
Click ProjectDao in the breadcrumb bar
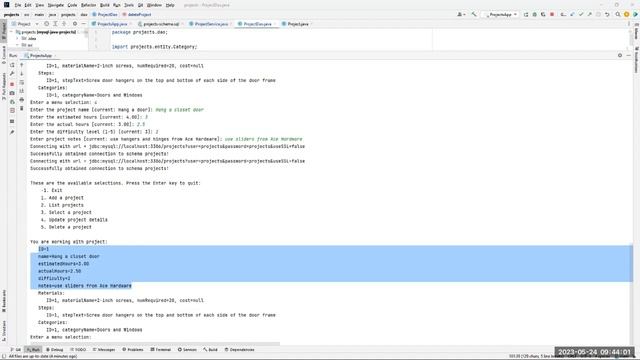pyautogui.click(x=105, y=15)
